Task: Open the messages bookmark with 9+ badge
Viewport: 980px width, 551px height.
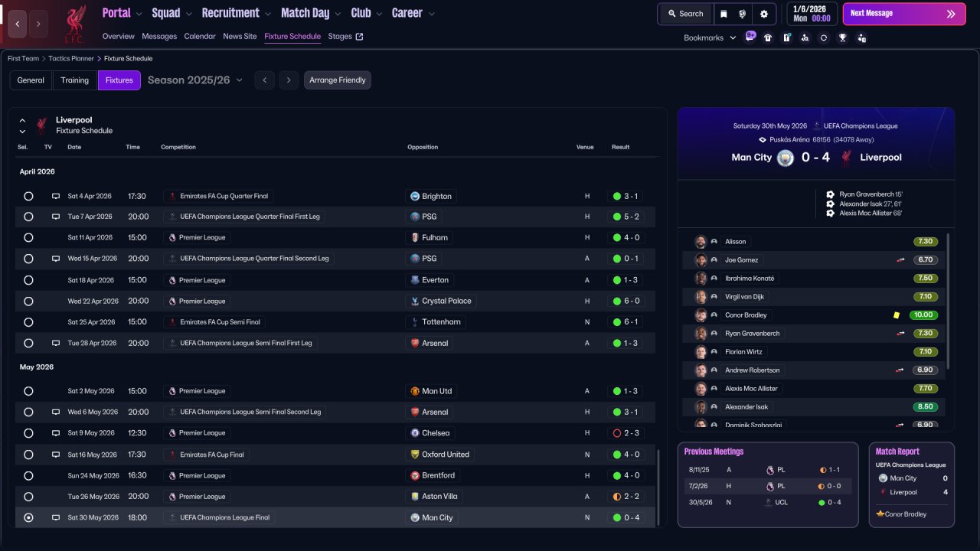Action: (x=750, y=37)
